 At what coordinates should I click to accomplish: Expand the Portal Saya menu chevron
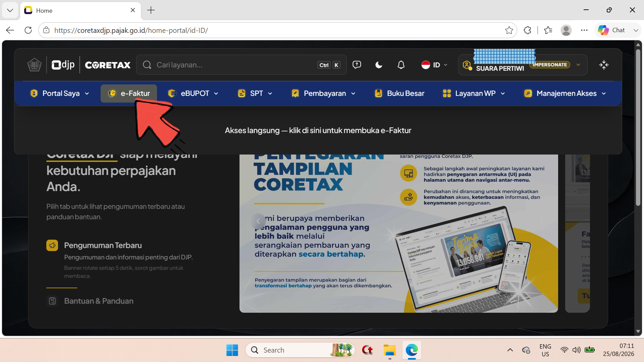coord(87,94)
